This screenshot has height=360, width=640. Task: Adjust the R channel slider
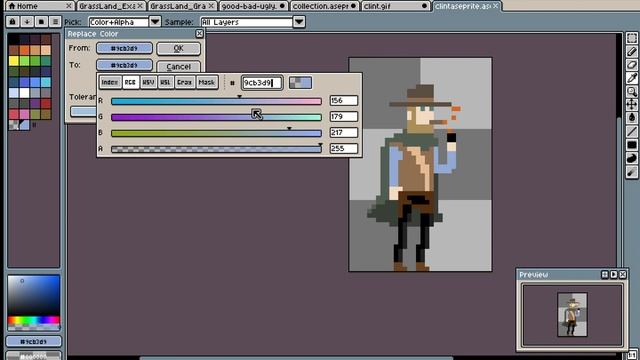click(216, 101)
